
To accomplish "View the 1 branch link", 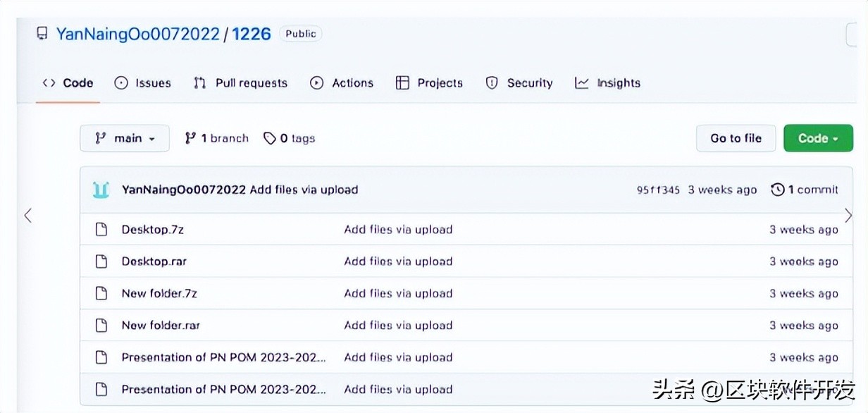I will (x=217, y=138).
